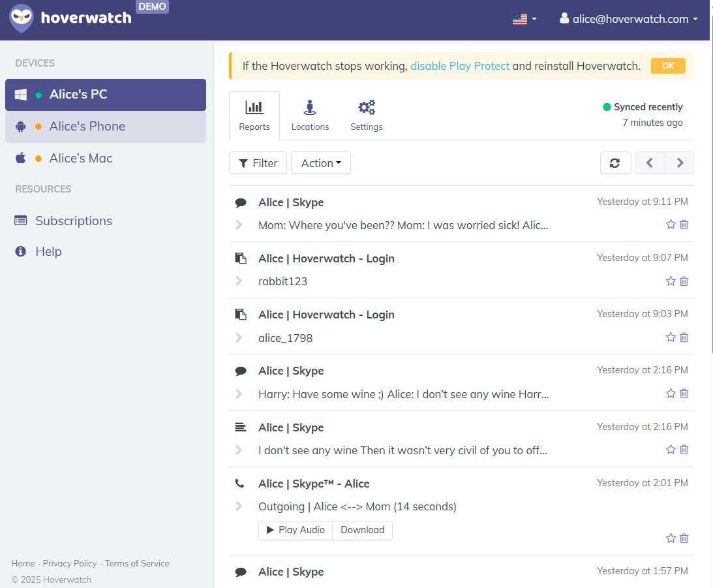The height and width of the screenshot is (588, 713).
Task: Download the call recording
Action: 363,531
